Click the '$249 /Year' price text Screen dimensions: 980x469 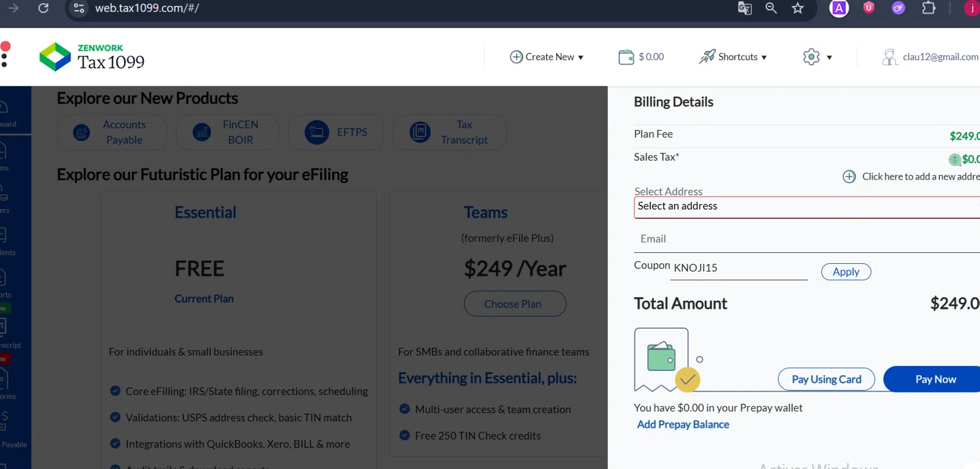515,268
